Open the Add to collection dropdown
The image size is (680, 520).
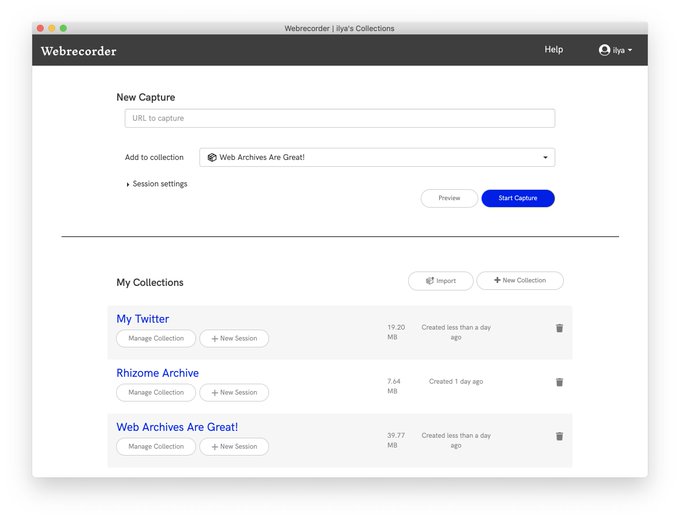point(377,157)
